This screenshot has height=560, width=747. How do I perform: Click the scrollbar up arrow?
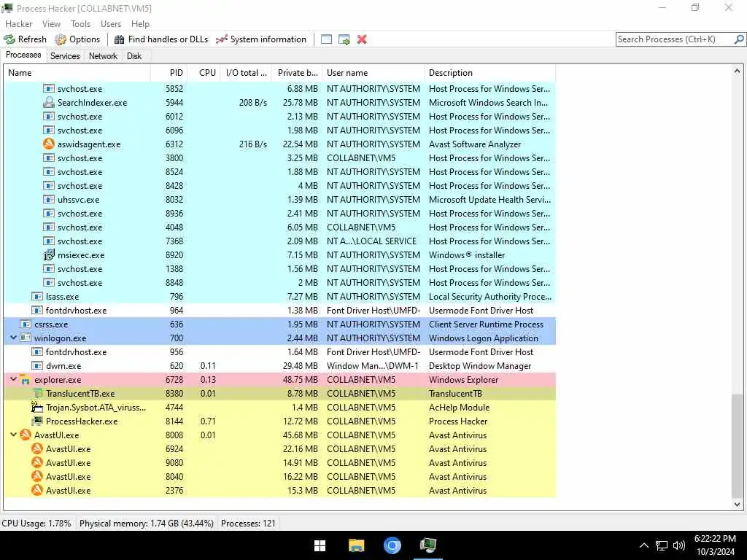(x=737, y=71)
